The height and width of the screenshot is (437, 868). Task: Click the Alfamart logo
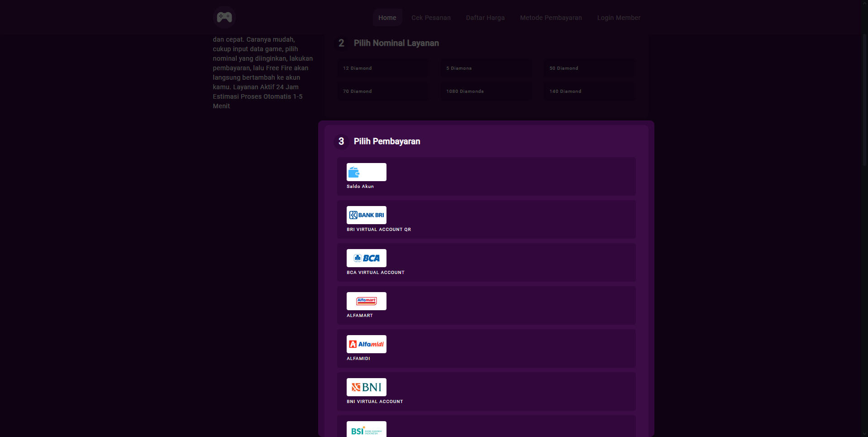click(x=367, y=301)
